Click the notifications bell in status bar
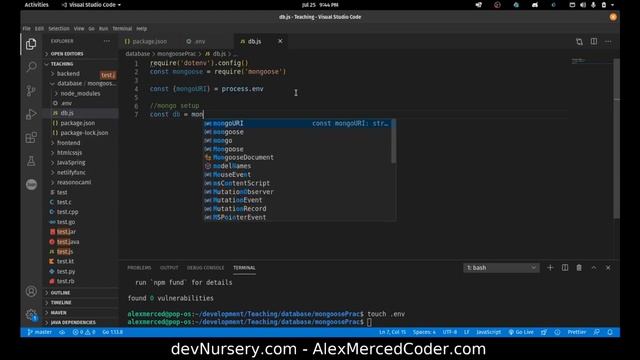This screenshot has width=640, height=360. (610, 332)
